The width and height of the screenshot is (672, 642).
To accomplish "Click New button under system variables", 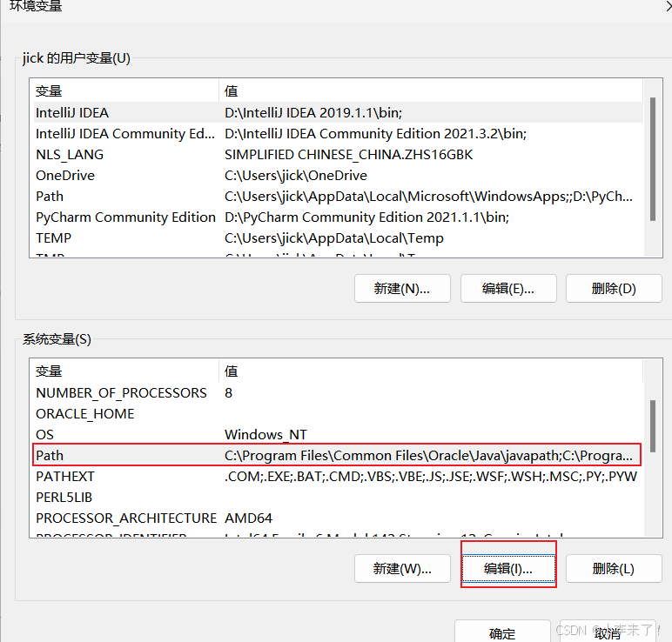I will point(402,569).
